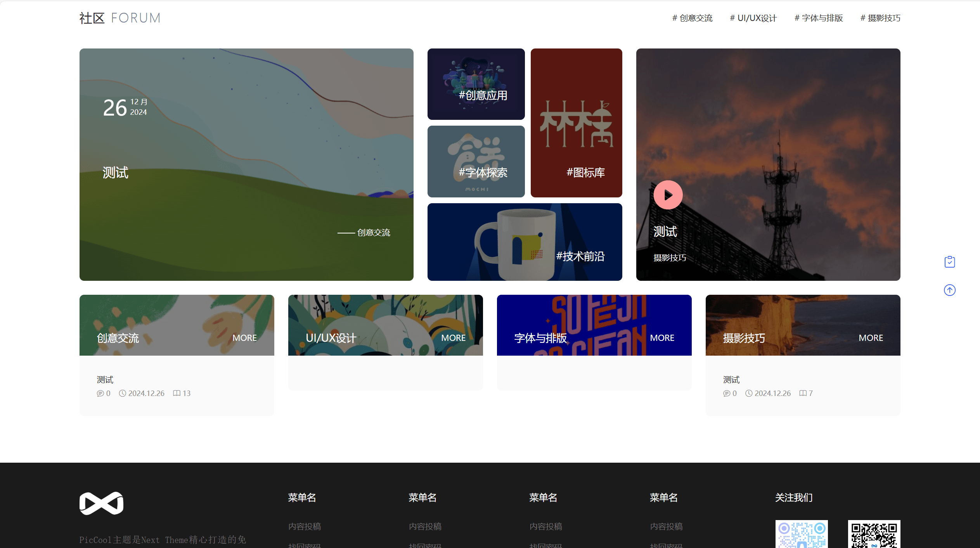Open the #创意应用 tag card
Screen dimensions: 980x548
click(476, 84)
